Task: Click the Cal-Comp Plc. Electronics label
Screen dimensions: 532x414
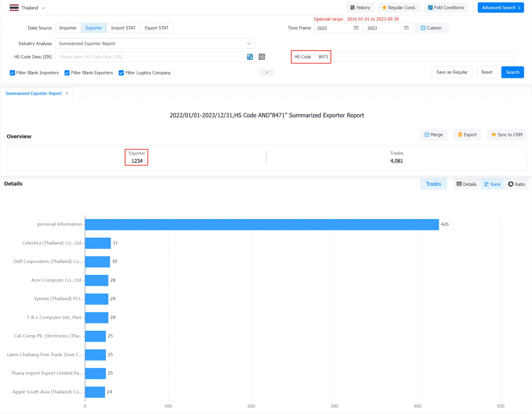Action: coord(48,336)
